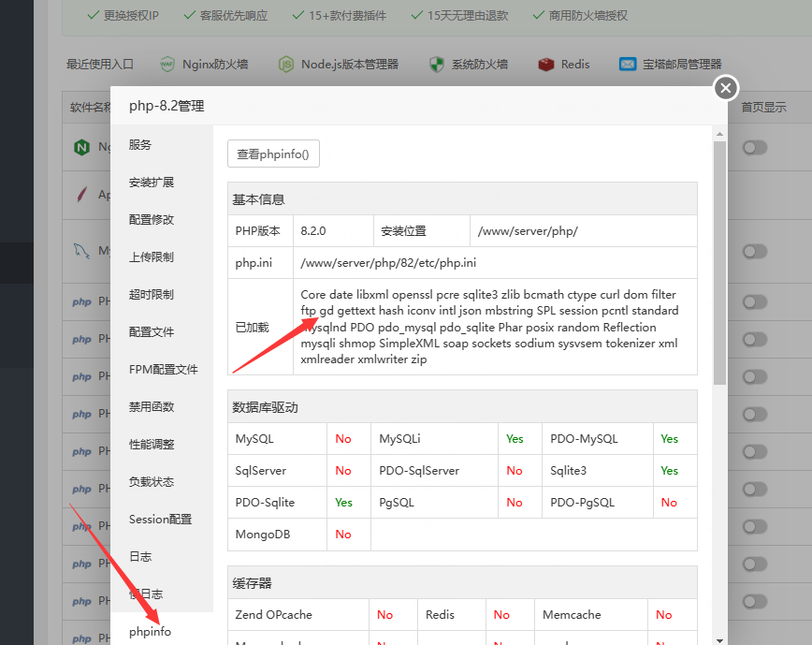Click the PDO-PgSQL cell
812x645 pixels.
(597, 503)
